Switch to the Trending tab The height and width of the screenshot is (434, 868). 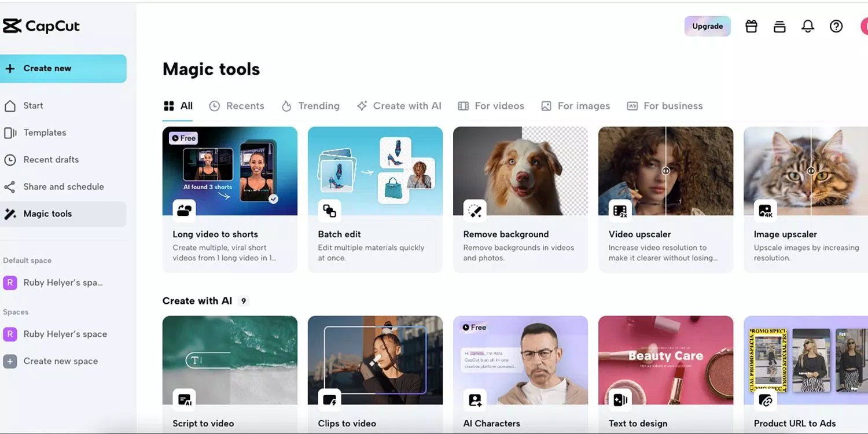(310, 105)
